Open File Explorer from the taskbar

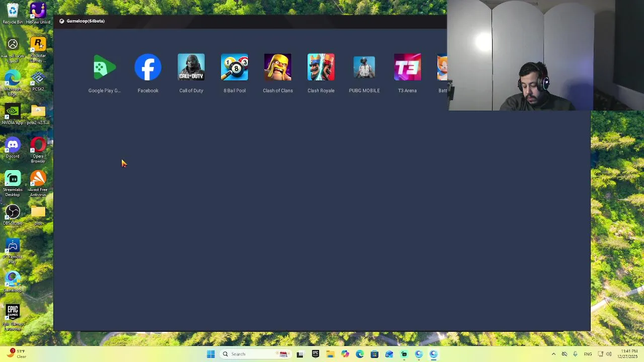tap(330, 354)
